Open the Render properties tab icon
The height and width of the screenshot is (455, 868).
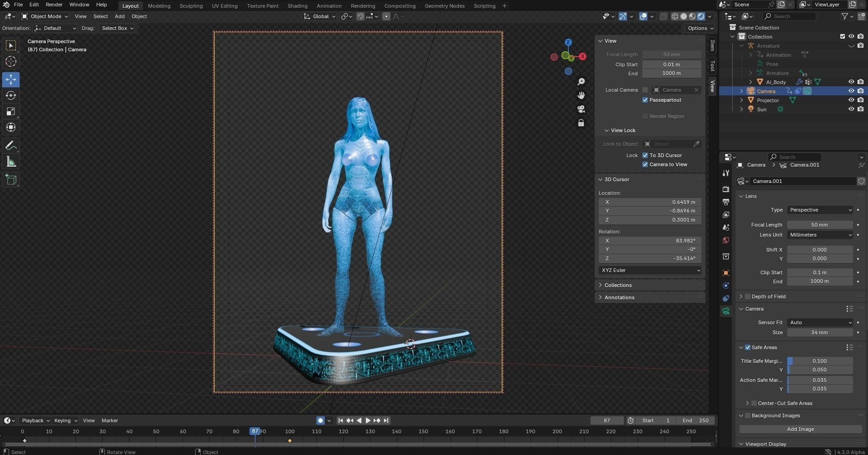(726, 189)
